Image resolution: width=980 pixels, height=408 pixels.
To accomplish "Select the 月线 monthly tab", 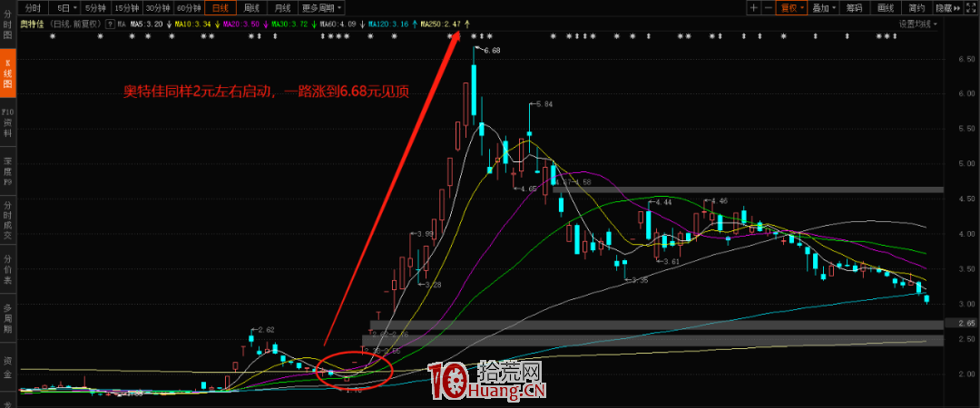I will (x=282, y=8).
